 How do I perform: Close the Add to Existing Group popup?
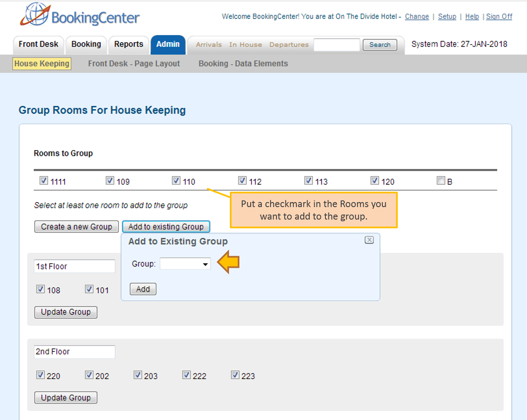coord(369,240)
